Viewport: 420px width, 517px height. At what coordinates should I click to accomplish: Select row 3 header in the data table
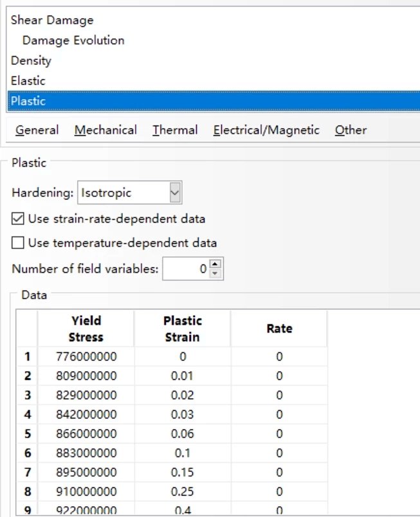pos(28,395)
